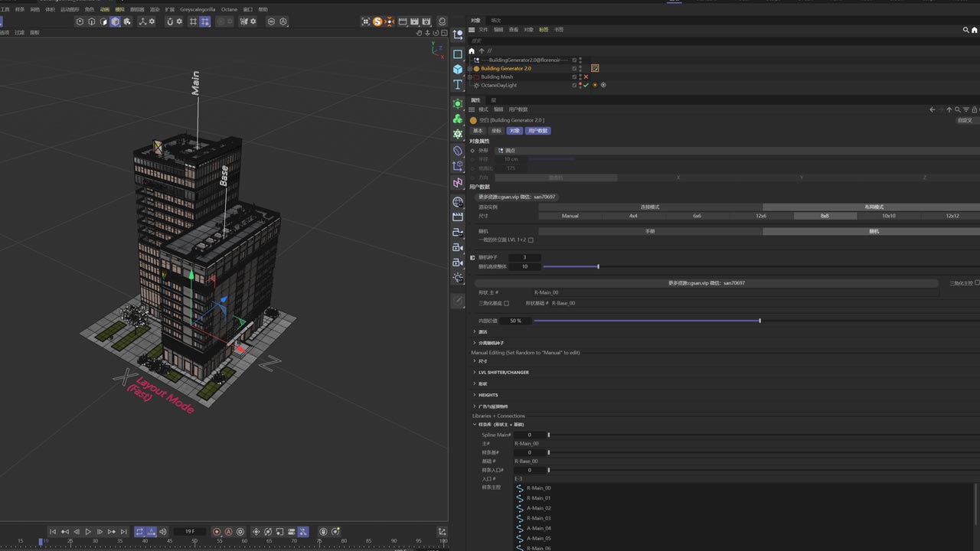
Task: Click the light object icon in sidebar
Action: pos(458,277)
